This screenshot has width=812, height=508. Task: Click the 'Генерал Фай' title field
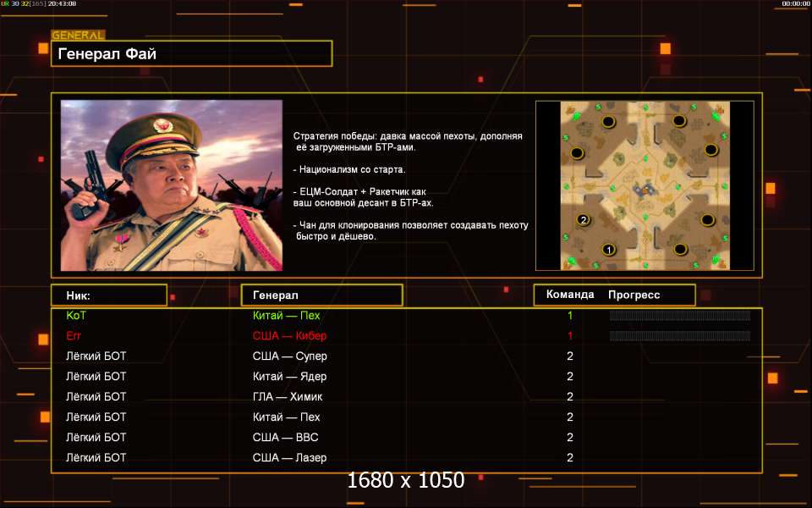(x=192, y=53)
